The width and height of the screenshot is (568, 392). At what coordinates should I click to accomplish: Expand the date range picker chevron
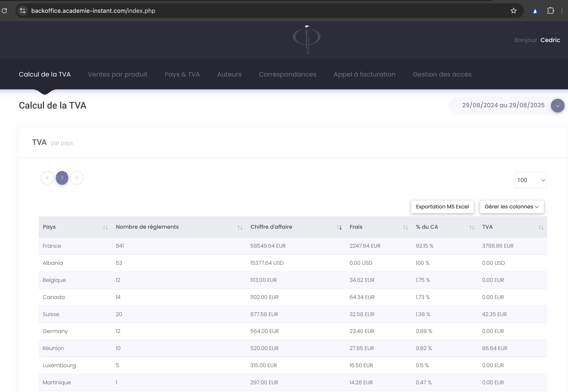[558, 106]
